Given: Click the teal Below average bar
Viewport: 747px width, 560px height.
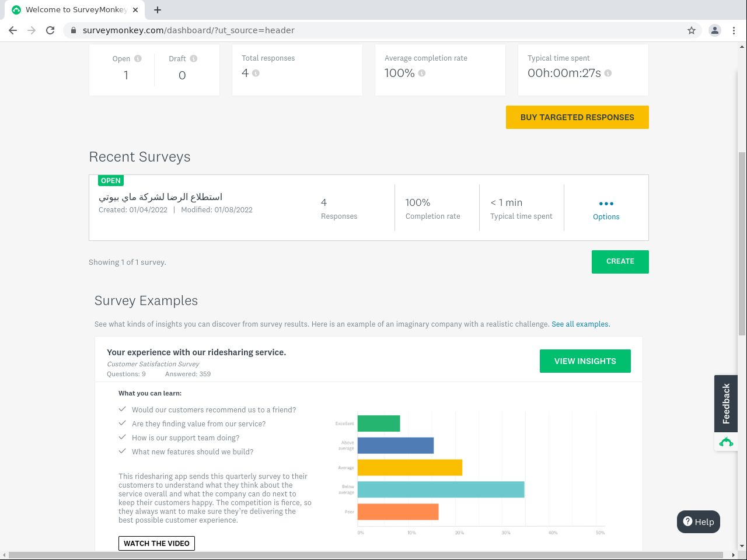Looking at the screenshot, I should (x=441, y=489).
